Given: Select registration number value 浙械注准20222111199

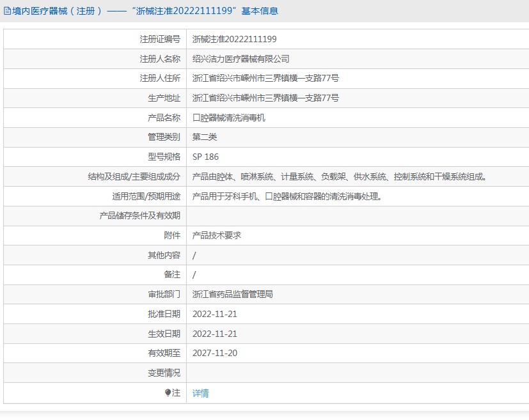Looking at the screenshot, I should tap(235, 39).
